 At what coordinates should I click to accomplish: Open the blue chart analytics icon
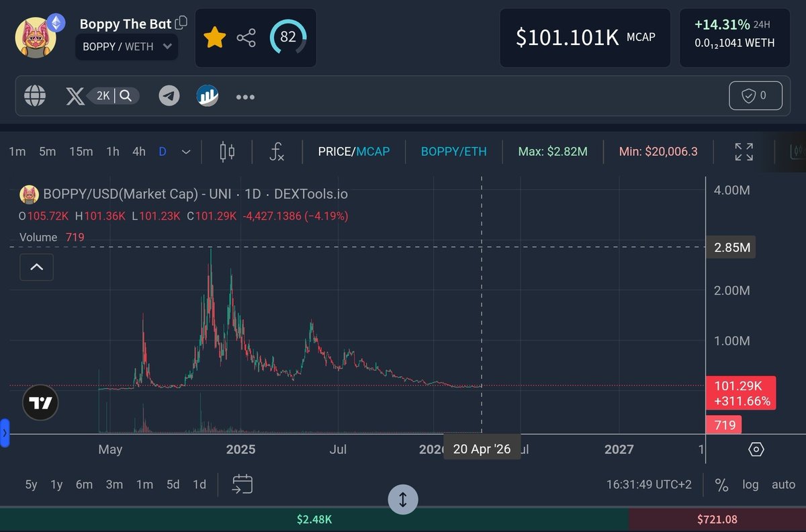[208, 96]
